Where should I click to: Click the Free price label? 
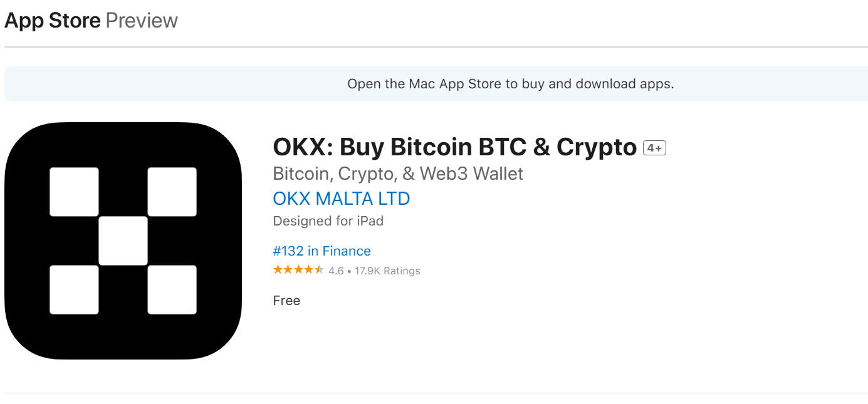[286, 300]
